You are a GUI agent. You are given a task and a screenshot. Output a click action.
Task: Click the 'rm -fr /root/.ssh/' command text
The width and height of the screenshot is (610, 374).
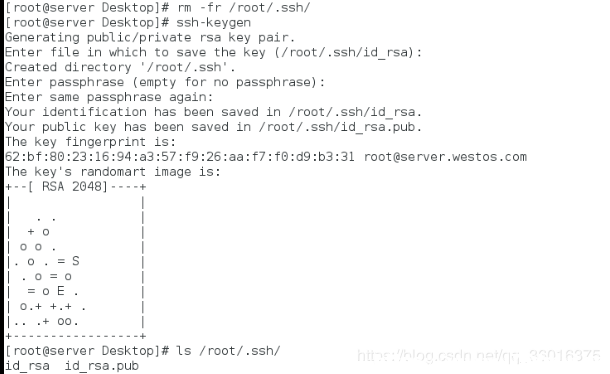pyautogui.click(x=244, y=7)
